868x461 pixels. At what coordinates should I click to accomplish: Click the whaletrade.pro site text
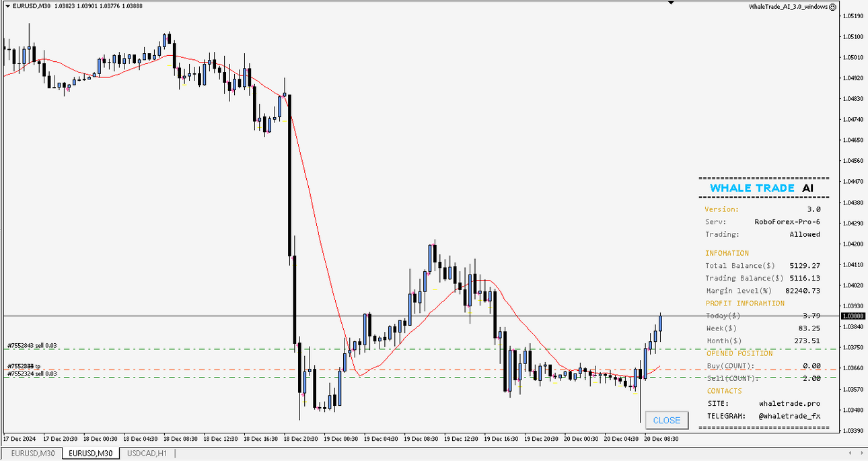pos(789,403)
